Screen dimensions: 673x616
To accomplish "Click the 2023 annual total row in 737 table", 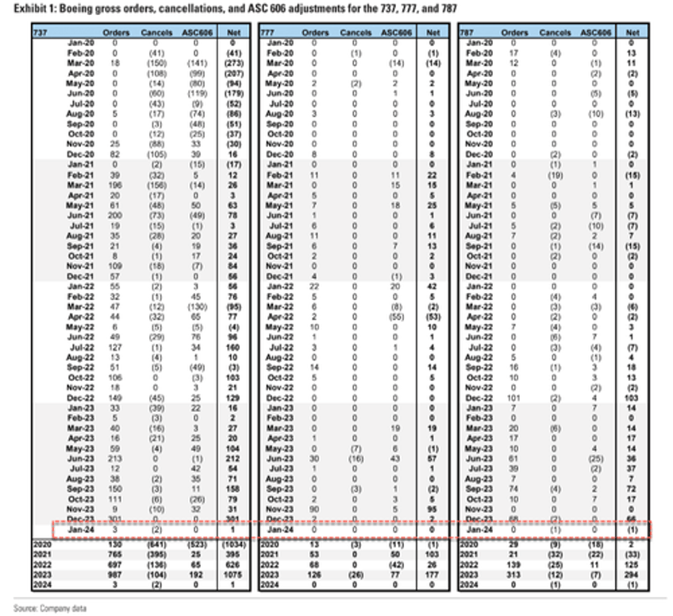I will click(141, 575).
